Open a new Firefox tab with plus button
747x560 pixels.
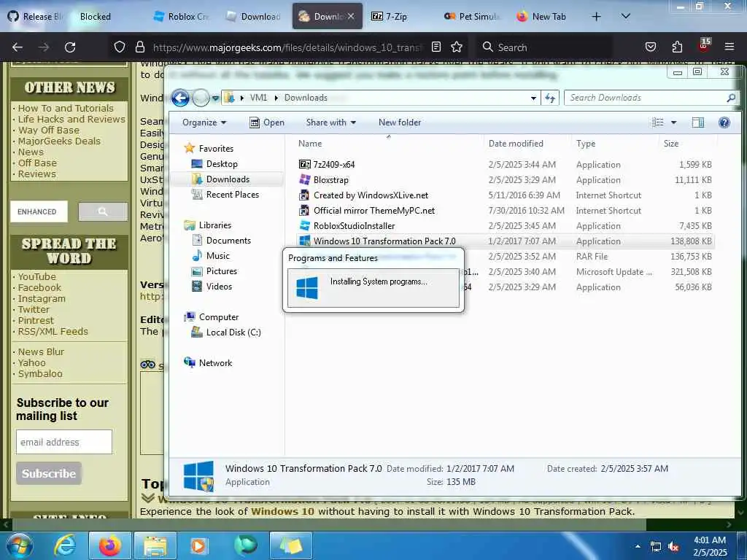[x=596, y=17]
